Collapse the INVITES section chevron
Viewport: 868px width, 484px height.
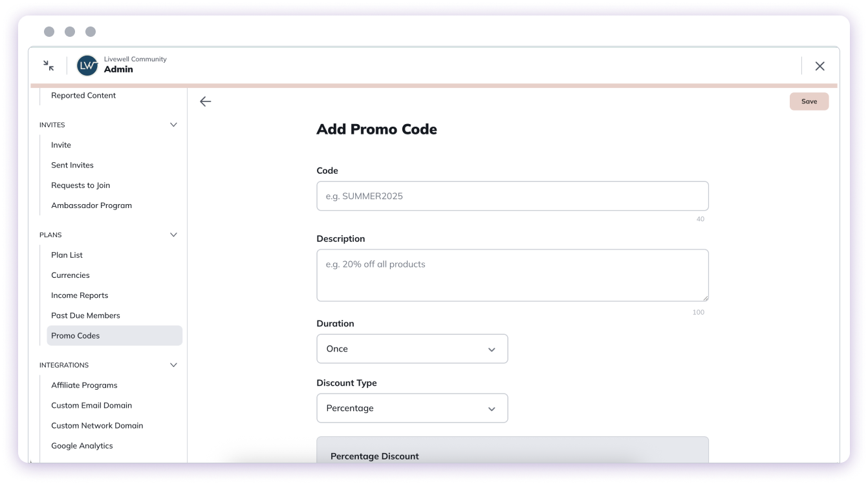173,124
